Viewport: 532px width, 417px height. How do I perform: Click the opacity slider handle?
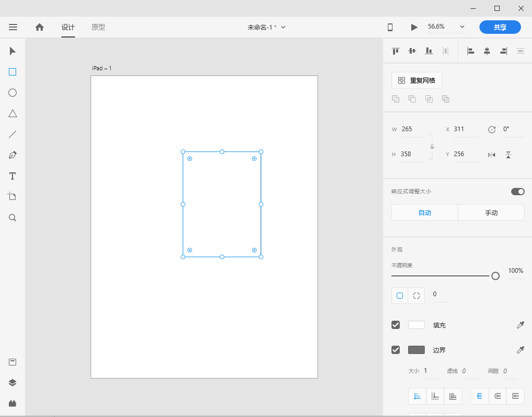(x=496, y=276)
